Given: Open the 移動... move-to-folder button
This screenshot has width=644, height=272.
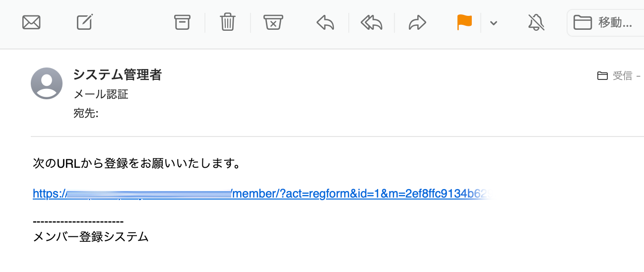Looking at the screenshot, I should [605, 22].
